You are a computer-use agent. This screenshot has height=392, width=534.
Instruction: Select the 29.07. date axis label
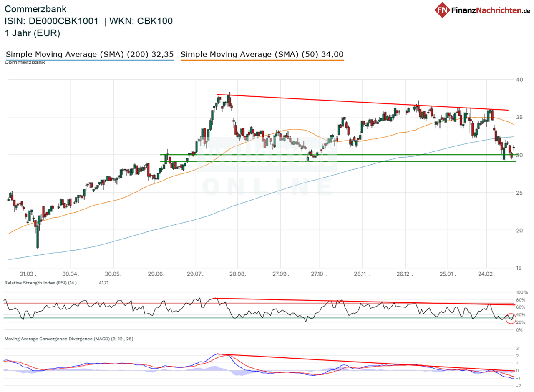coord(195,274)
